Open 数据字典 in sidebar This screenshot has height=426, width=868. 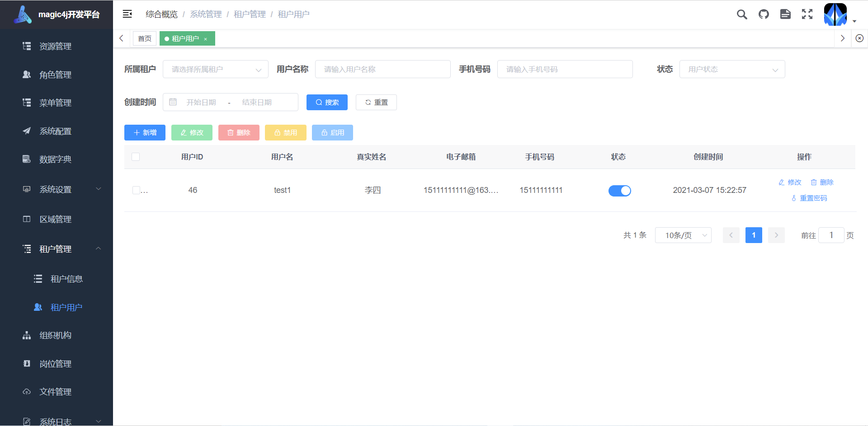(57, 159)
